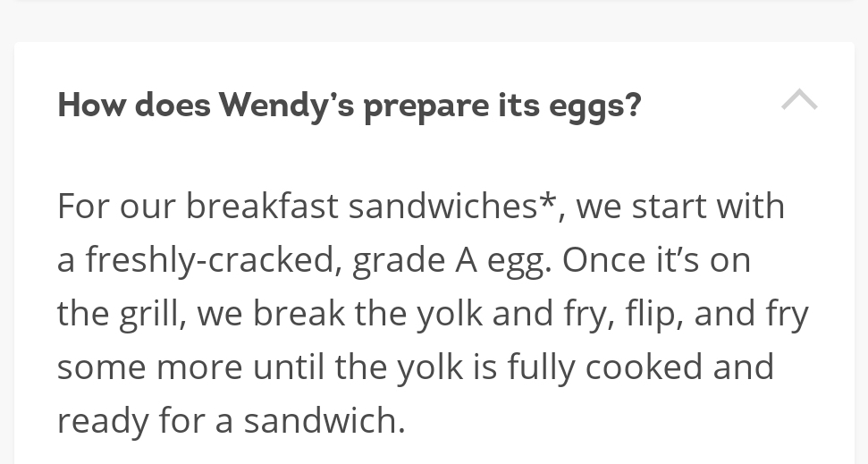The width and height of the screenshot is (868, 464).
Task: Collapse the FAQ with the chevron-up arrow
Action: pos(799,99)
